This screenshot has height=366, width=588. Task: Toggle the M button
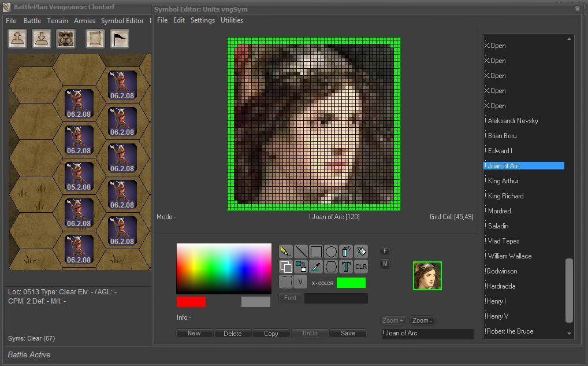pyautogui.click(x=385, y=264)
